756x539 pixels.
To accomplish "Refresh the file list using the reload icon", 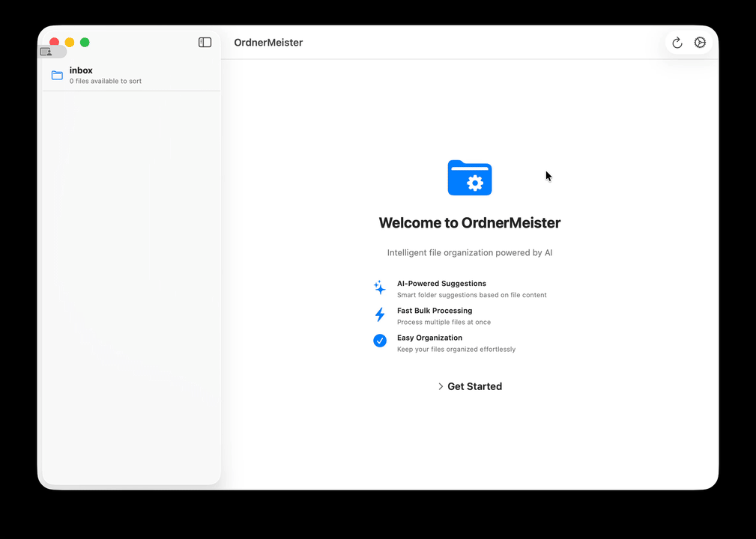I will point(677,43).
